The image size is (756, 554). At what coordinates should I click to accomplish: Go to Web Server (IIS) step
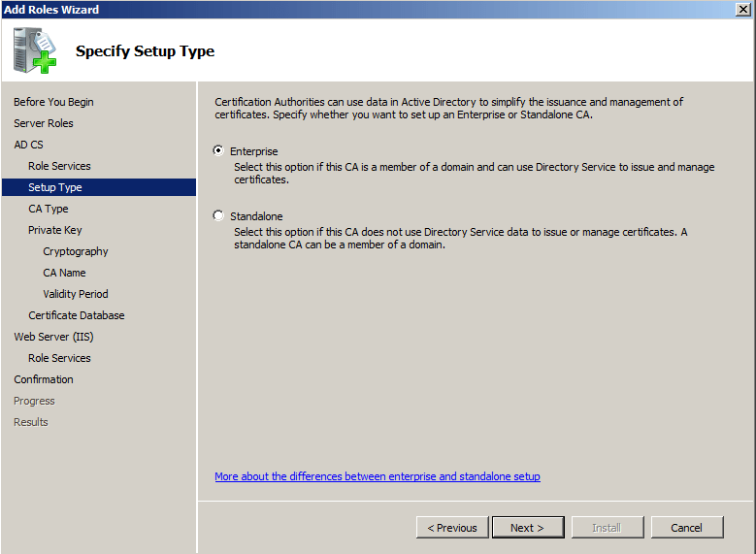[53, 337]
